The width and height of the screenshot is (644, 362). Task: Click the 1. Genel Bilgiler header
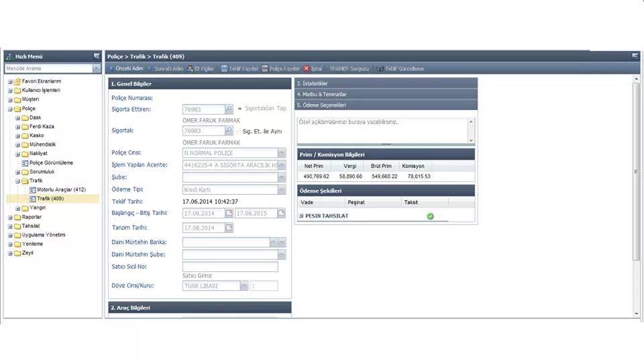[x=200, y=83]
